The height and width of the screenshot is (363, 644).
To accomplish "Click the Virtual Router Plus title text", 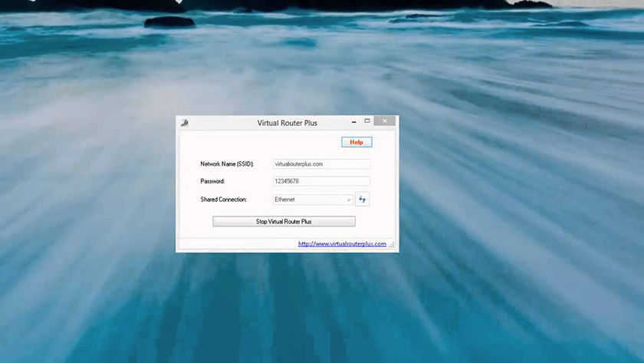I will pos(287,123).
